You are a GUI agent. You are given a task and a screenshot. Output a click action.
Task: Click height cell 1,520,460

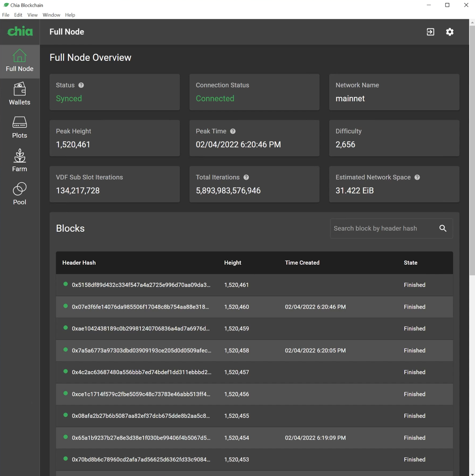click(x=237, y=307)
